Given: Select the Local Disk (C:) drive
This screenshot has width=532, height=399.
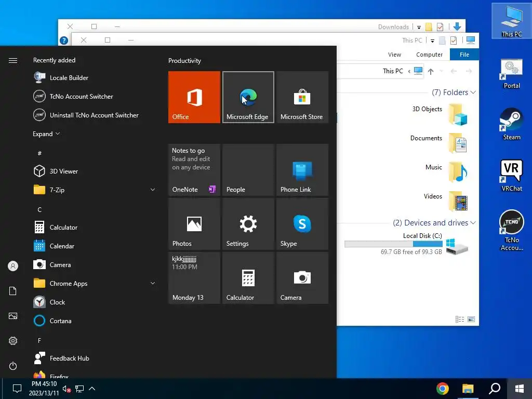Looking at the screenshot, I should (x=407, y=244).
